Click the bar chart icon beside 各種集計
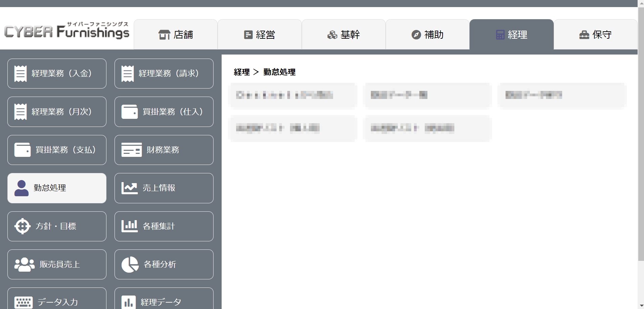 (x=130, y=226)
